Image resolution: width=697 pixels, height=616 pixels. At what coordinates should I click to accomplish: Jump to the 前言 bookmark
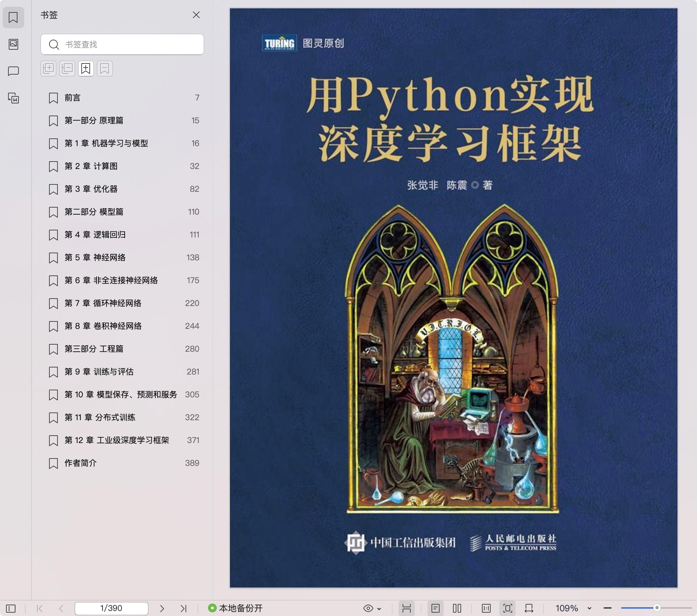[122, 98]
